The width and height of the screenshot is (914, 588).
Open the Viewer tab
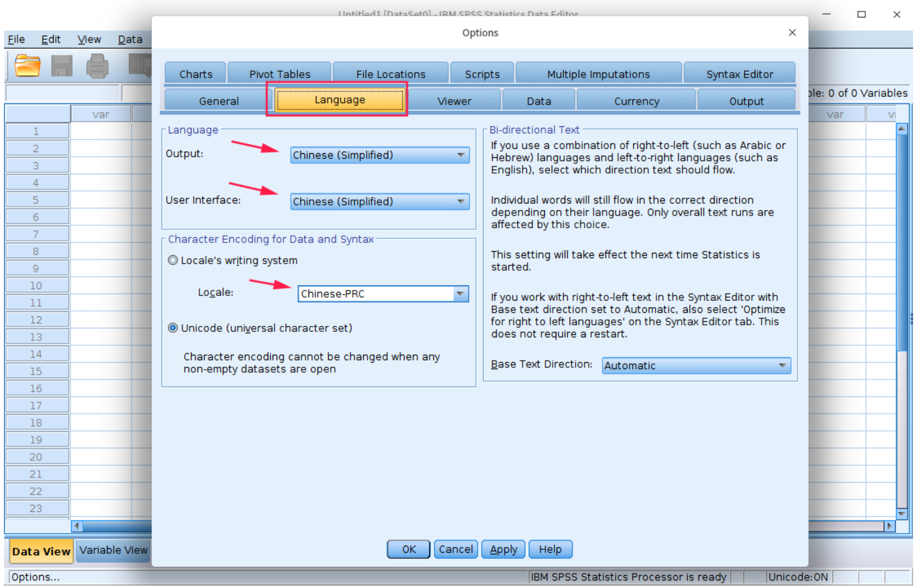[x=454, y=100]
